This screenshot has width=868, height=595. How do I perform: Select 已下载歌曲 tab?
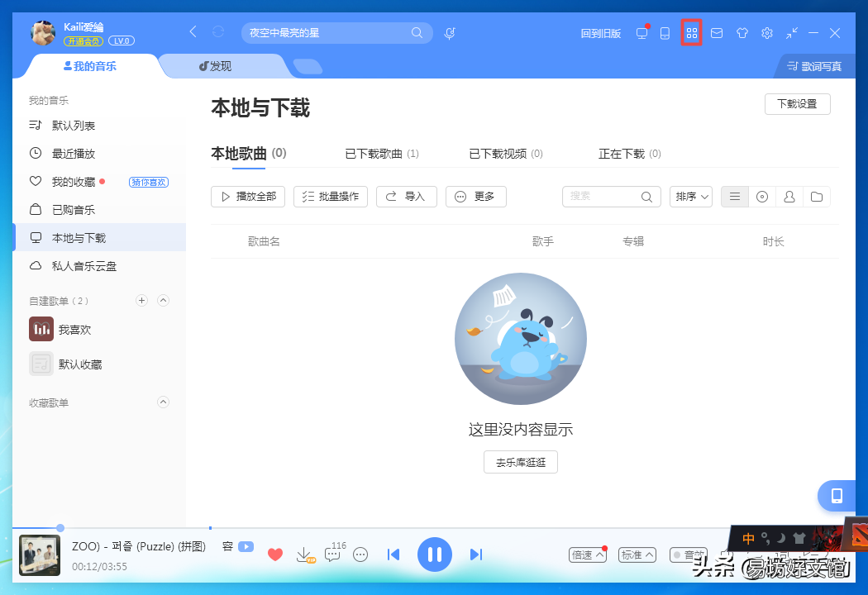(x=382, y=154)
